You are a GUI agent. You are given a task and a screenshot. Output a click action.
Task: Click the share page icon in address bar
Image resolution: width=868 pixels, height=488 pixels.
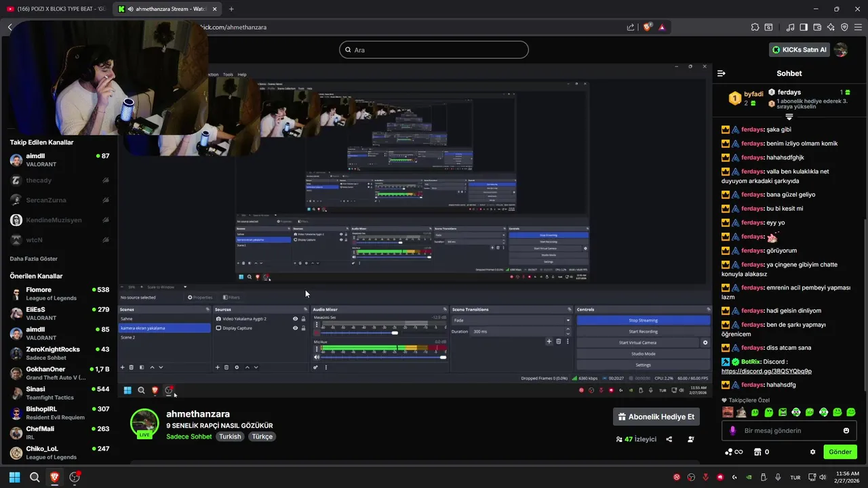(631, 27)
